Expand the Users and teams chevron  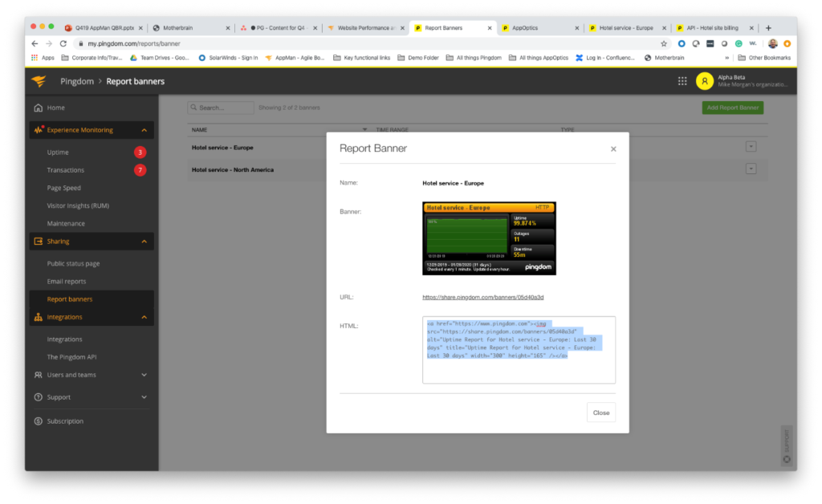tap(144, 375)
